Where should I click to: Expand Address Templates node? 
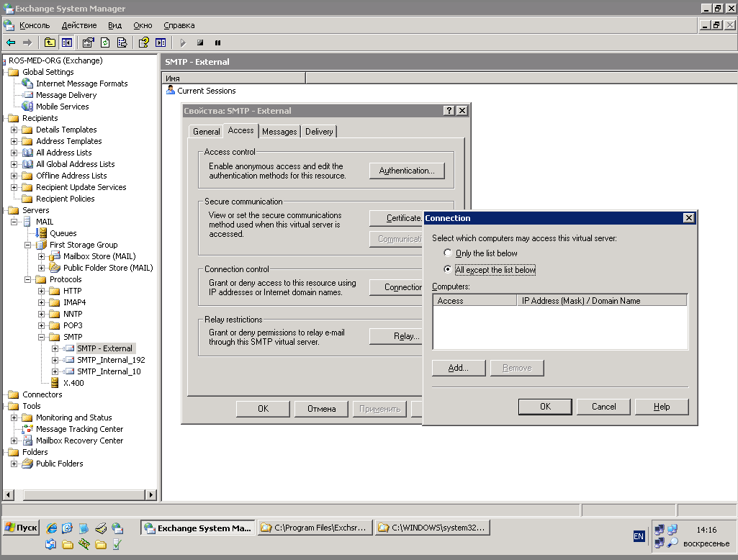pyautogui.click(x=14, y=141)
